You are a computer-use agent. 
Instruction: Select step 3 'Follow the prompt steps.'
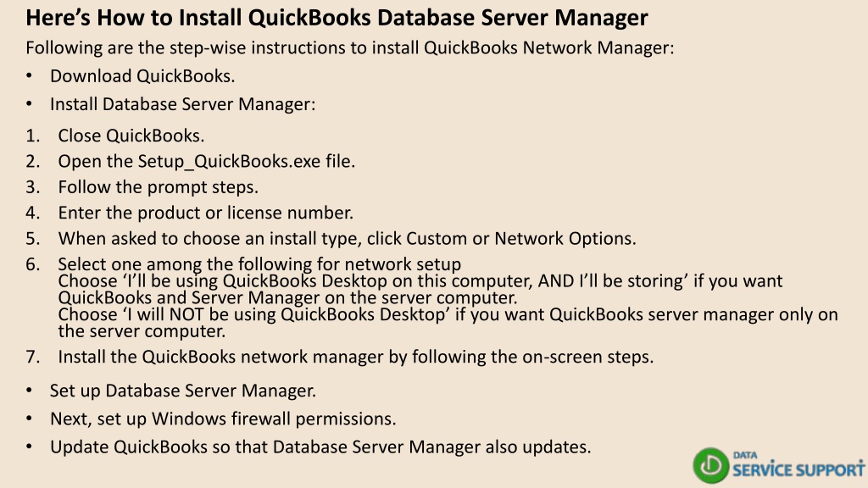point(158,187)
